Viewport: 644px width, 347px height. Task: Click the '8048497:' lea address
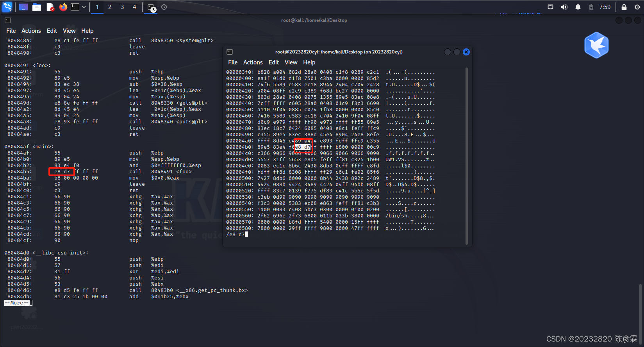pos(20,91)
